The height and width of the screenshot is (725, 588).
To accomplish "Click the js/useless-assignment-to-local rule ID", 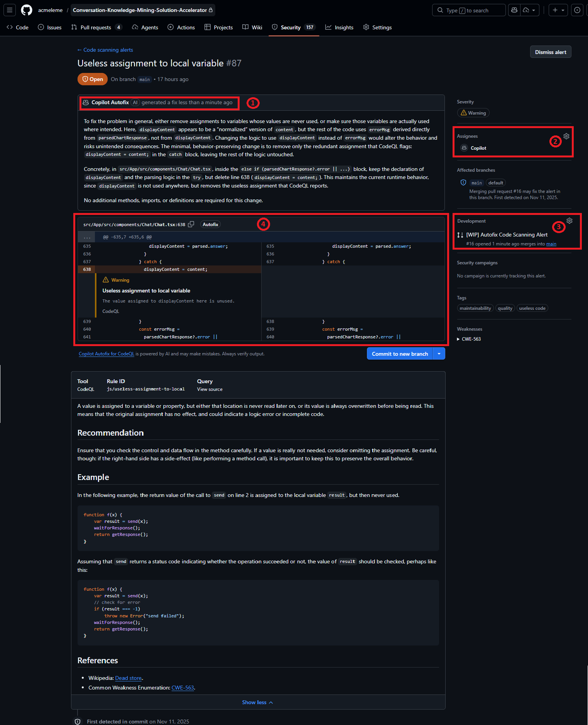I will [x=146, y=389].
